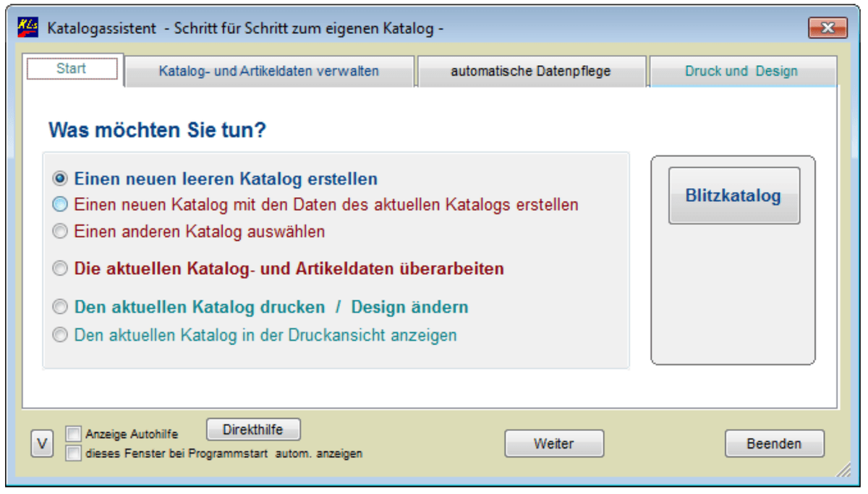Tick 'dieses Fenster bei Programmstart autom. anzeigen'
Viewport: 868px width, 494px height.
coord(73,453)
